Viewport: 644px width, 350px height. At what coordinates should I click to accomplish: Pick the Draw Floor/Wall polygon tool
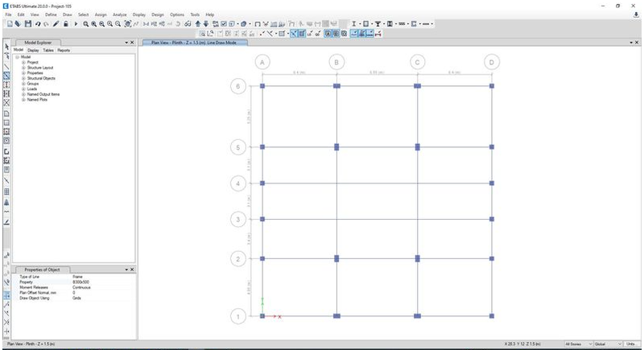coord(6,113)
